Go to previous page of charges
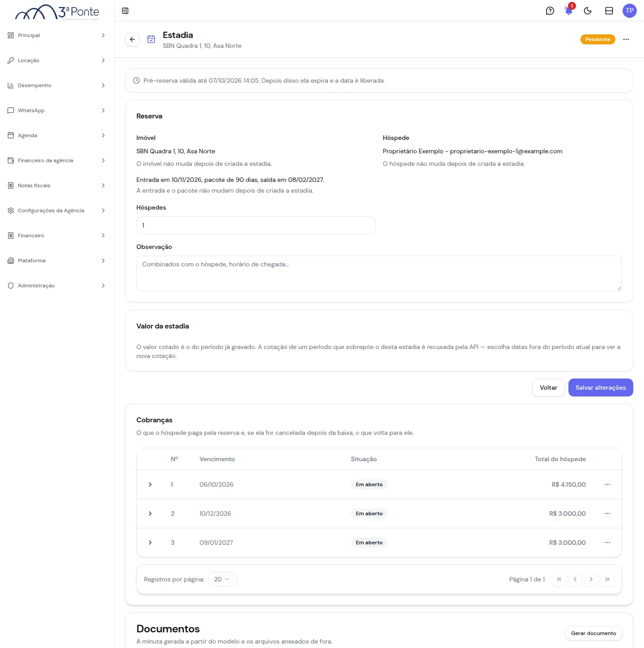This screenshot has height=648, width=644. point(575,579)
